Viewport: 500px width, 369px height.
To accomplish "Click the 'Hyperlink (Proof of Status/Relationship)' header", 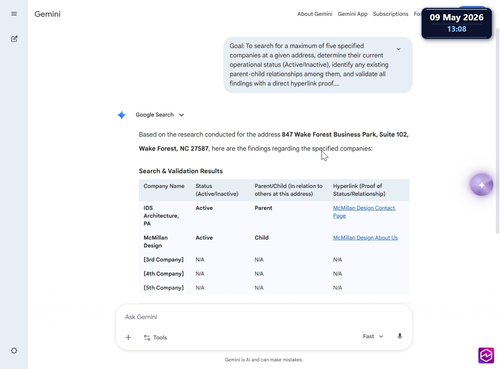I will pyautogui.click(x=359, y=190).
